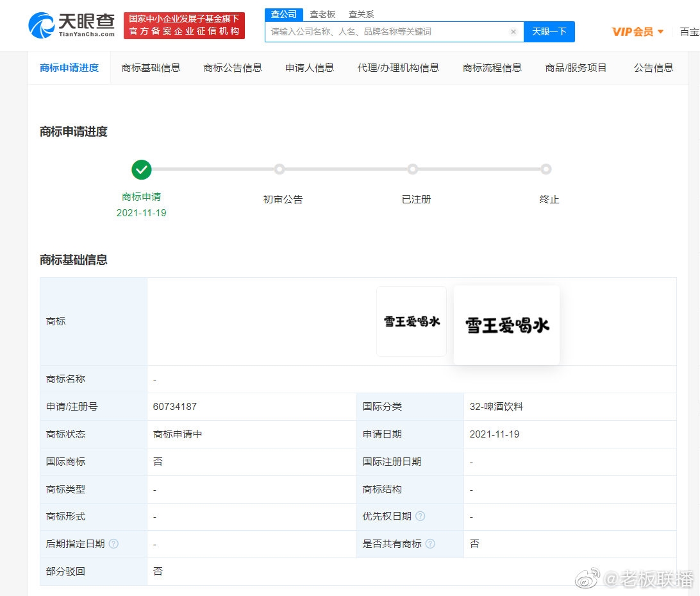
Task: Select the 查公司 search tab
Action: point(284,14)
